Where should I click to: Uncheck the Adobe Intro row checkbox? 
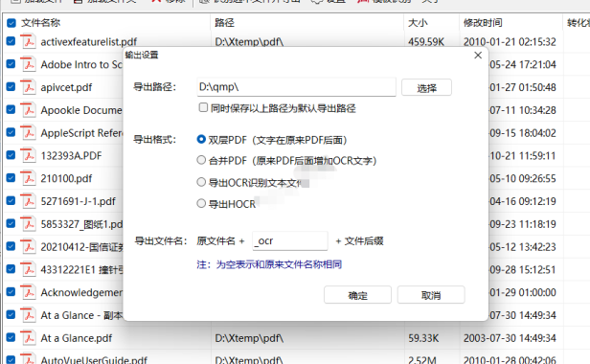[11, 64]
